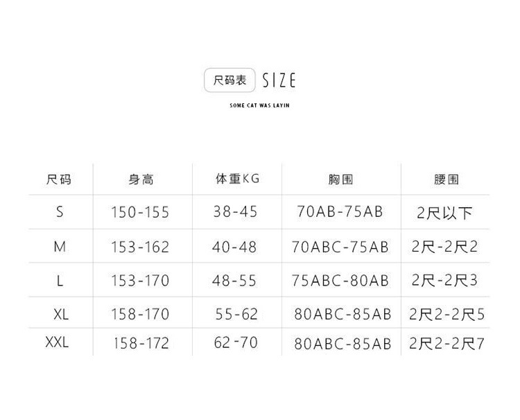Click height cell 158-172
Viewport: 520px width, 420px height.
pos(140,343)
